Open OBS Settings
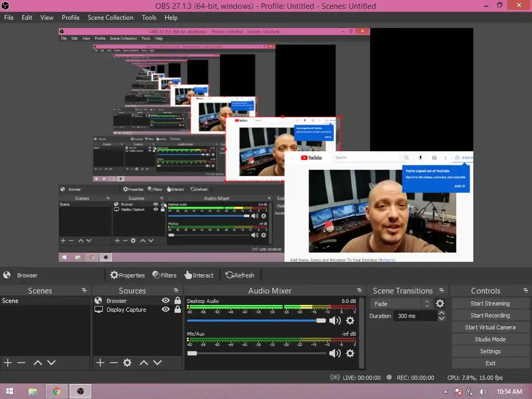Screen dimensions: 532x399 [x=490, y=351]
